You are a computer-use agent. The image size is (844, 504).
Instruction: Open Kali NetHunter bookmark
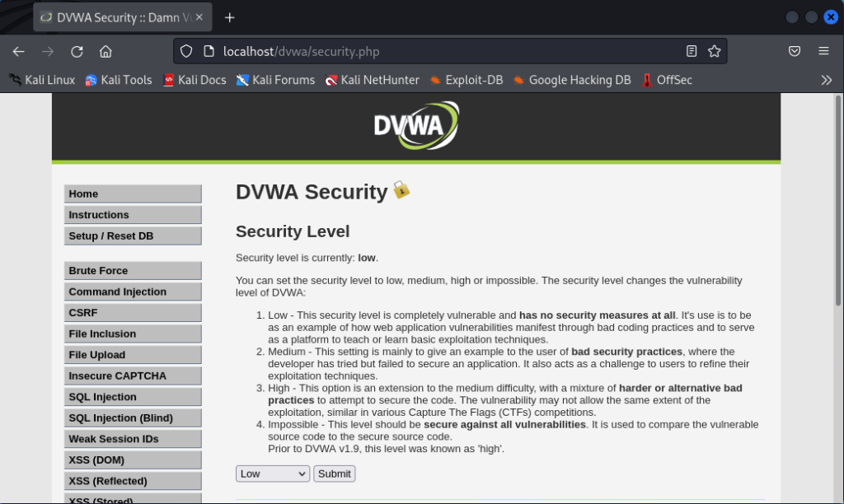point(372,80)
